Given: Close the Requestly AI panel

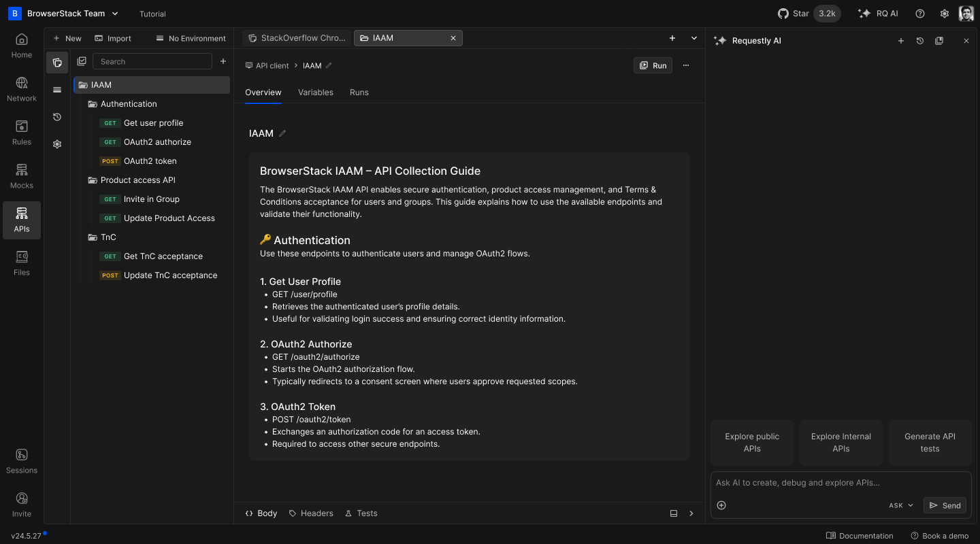Looking at the screenshot, I should (x=966, y=41).
